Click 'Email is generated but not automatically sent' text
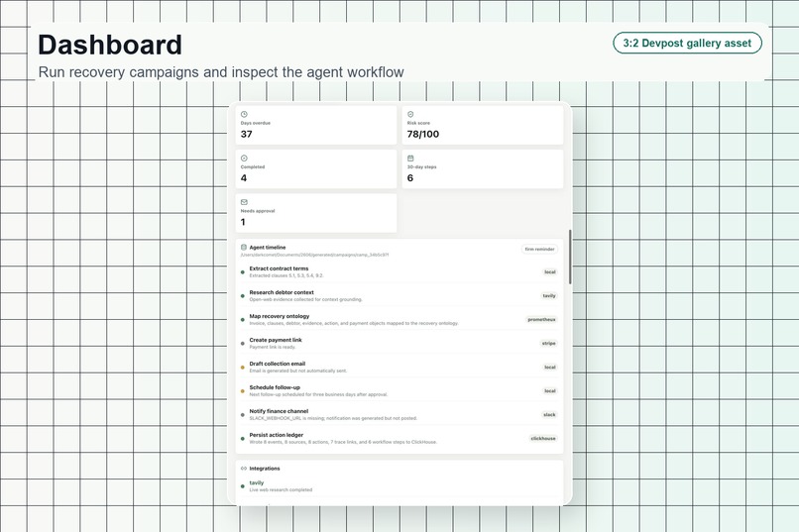This screenshot has height=532, width=799. 298,371
